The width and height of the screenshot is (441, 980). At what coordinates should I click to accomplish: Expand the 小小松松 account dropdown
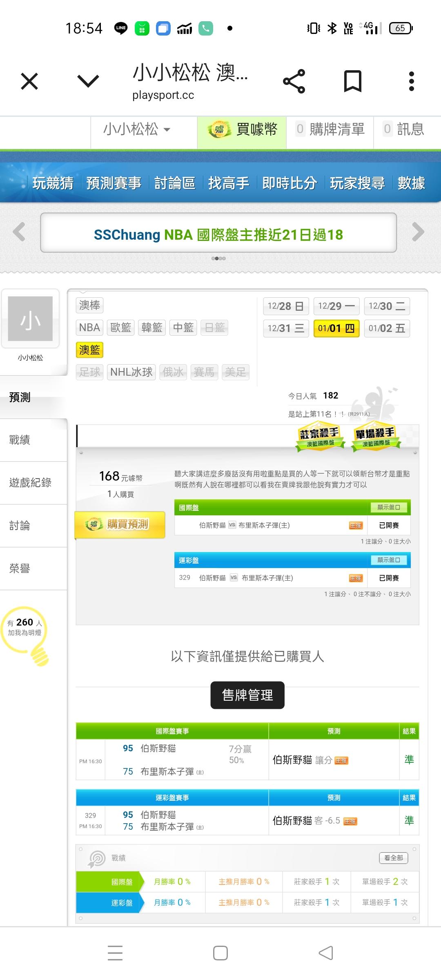tap(137, 129)
